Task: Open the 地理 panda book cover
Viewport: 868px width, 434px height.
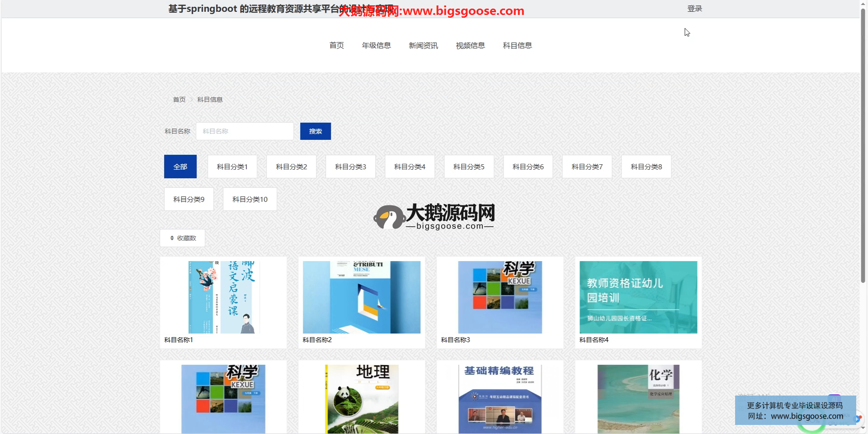Action: point(361,399)
